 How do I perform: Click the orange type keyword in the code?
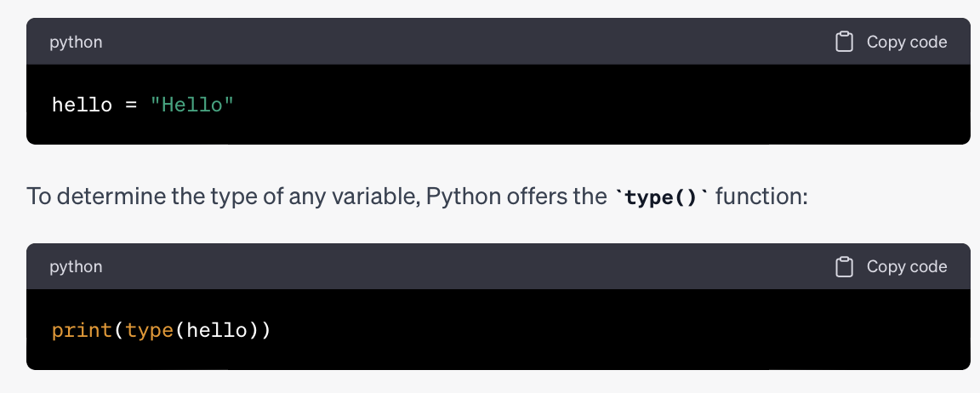pyautogui.click(x=150, y=330)
